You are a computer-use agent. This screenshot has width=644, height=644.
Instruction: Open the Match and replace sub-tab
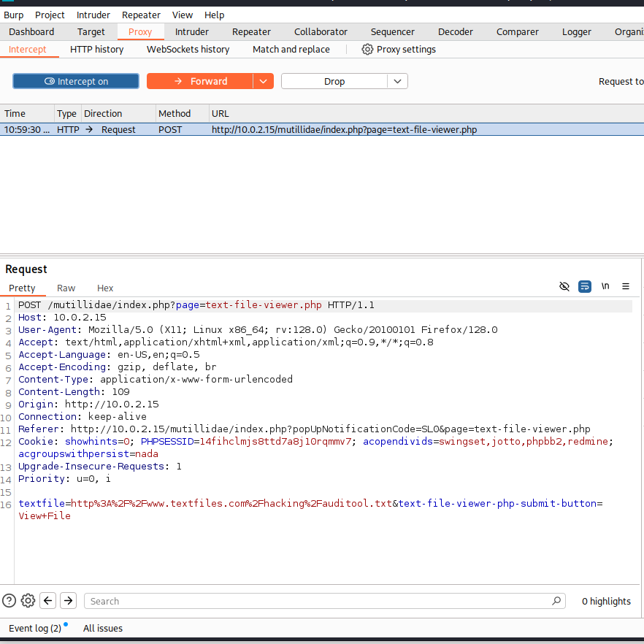tap(291, 50)
